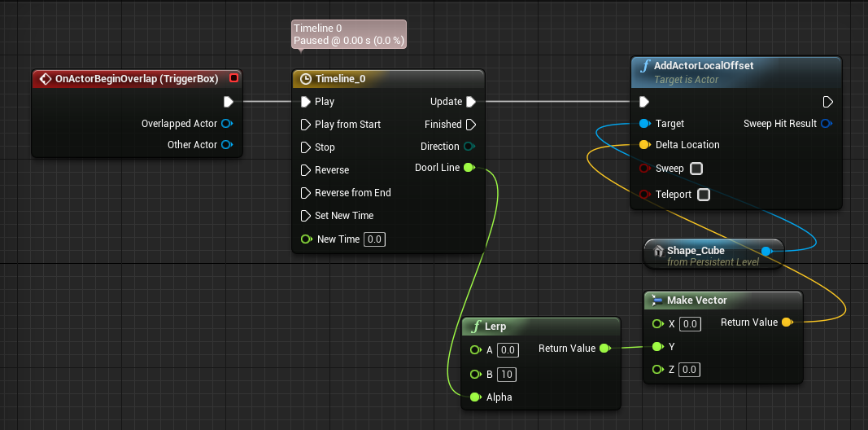Click the OnActorBeginOverlap event node icon
868x430 pixels.
click(46, 79)
